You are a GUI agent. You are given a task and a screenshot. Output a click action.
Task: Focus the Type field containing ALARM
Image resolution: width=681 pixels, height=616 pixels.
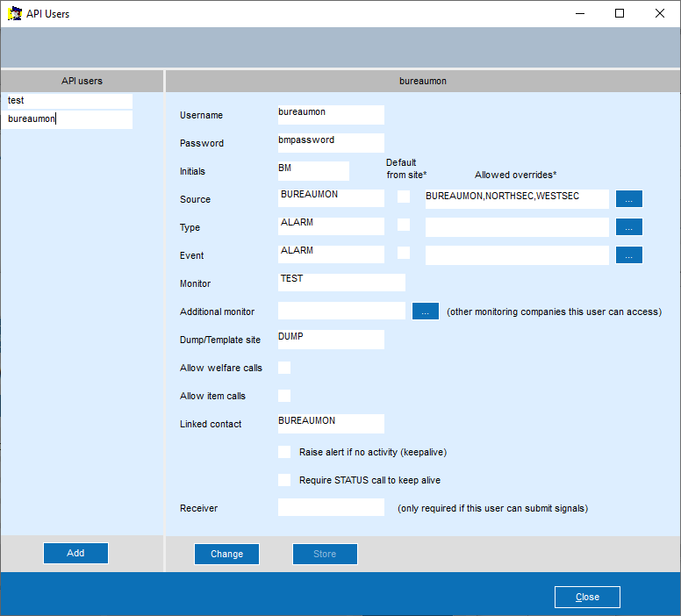pyautogui.click(x=331, y=226)
